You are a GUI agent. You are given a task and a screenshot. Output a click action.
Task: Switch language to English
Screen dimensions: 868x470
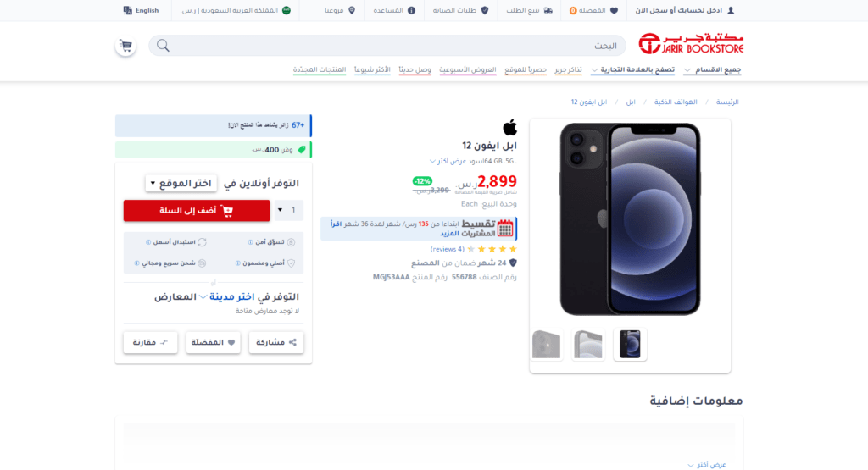pyautogui.click(x=141, y=10)
